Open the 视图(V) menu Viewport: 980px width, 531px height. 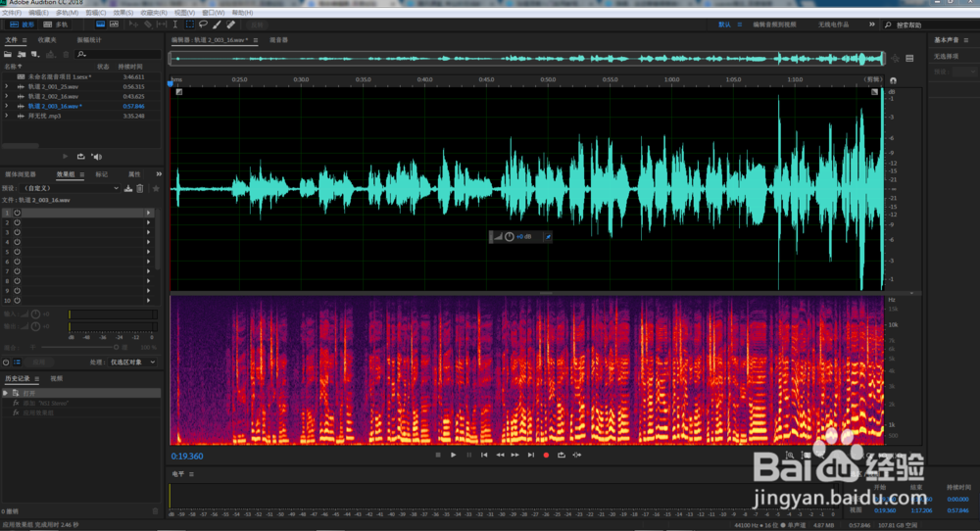pyautogui.click(x=184, y=13)
